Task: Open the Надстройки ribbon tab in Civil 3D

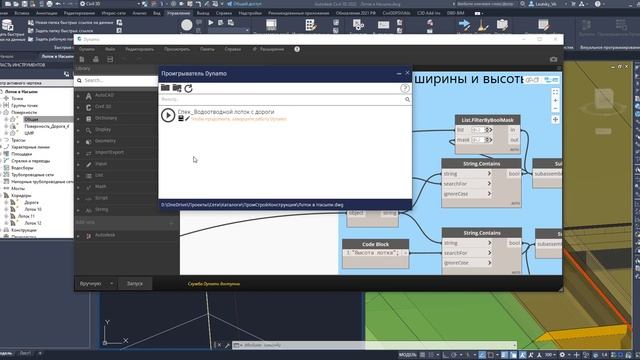Action: (x=250, y=13)
